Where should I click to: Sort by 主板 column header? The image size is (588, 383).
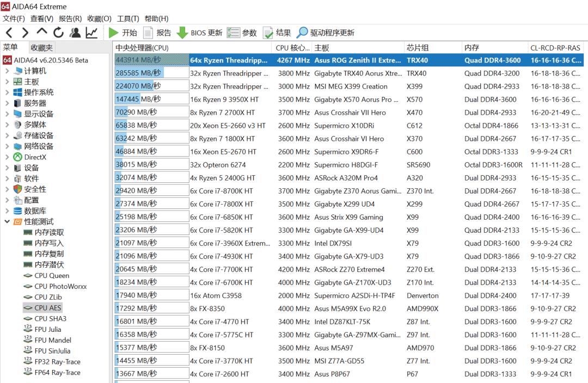357,47
